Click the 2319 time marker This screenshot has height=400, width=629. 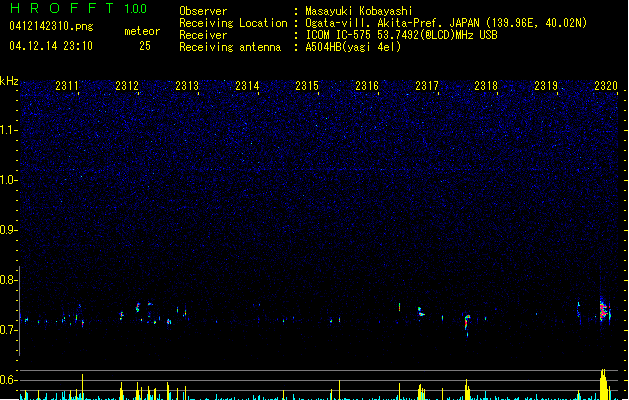tap(546, 85)
